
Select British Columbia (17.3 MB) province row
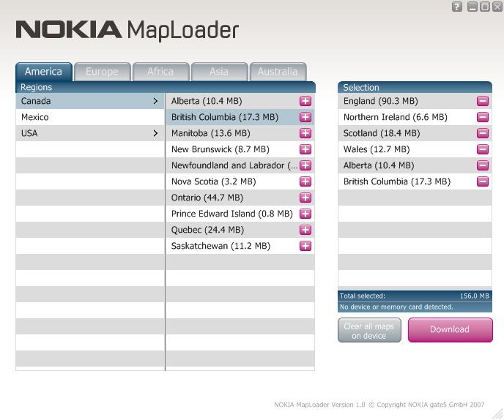click(x=240, y=117)
